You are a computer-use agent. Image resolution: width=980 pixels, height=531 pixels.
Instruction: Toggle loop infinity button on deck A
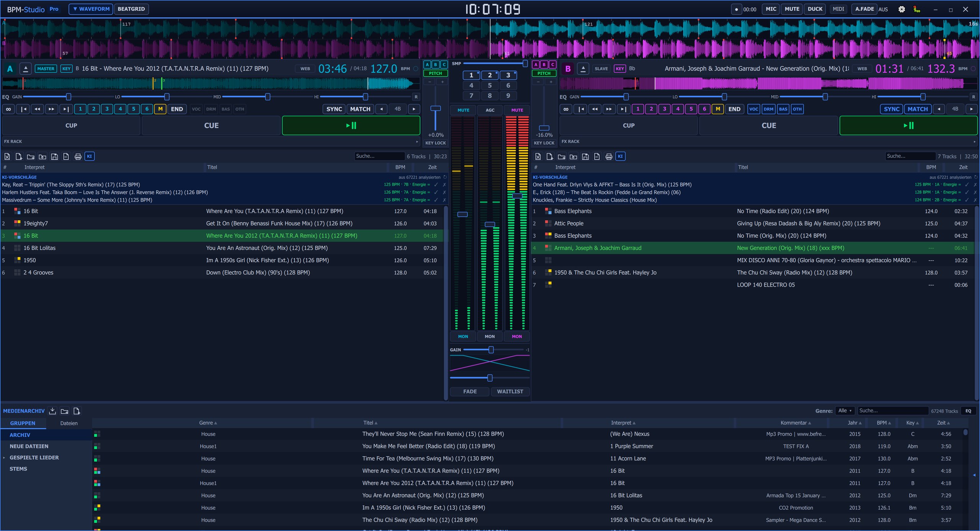click(8, 109)
